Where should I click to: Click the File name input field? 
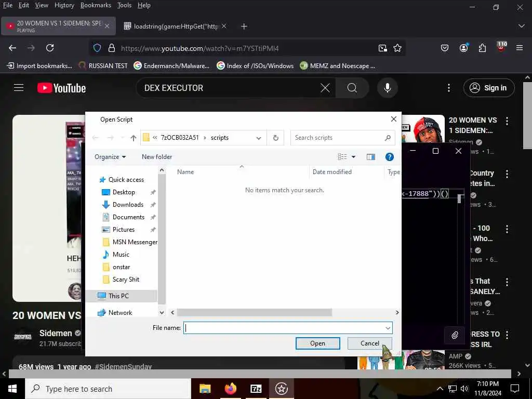(284, 328)
